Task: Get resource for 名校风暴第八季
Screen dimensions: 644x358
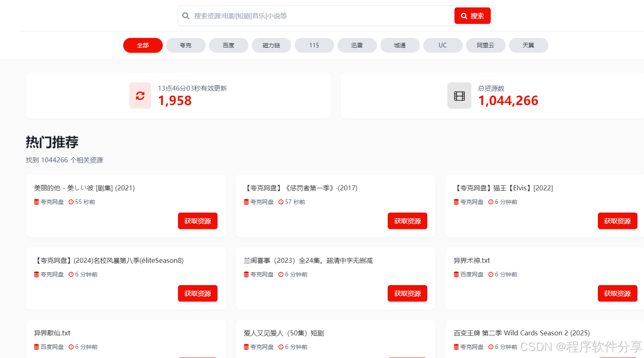Action: coord(198,293)
